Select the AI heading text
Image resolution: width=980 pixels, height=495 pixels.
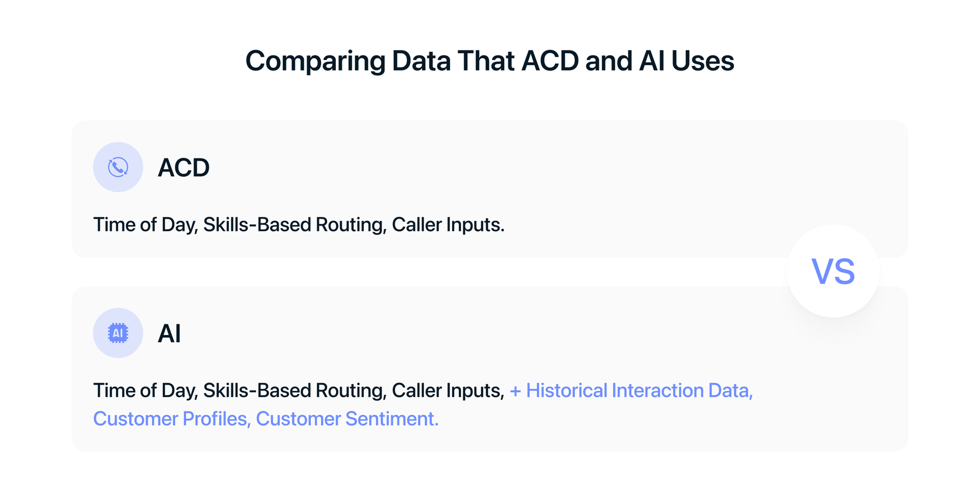point(169,334)
